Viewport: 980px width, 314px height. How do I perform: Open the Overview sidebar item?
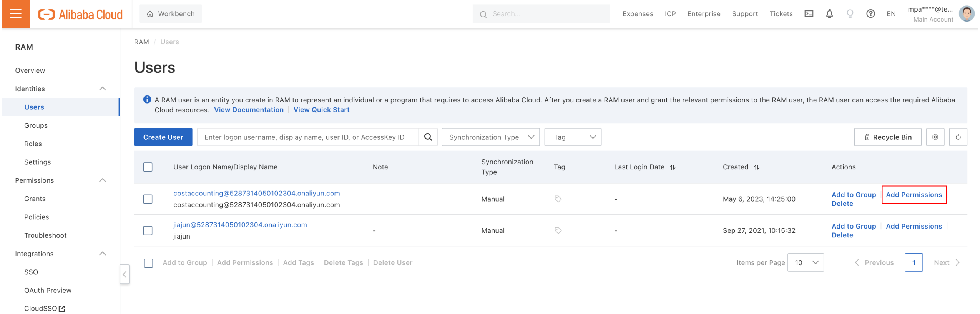coord(30,70)
